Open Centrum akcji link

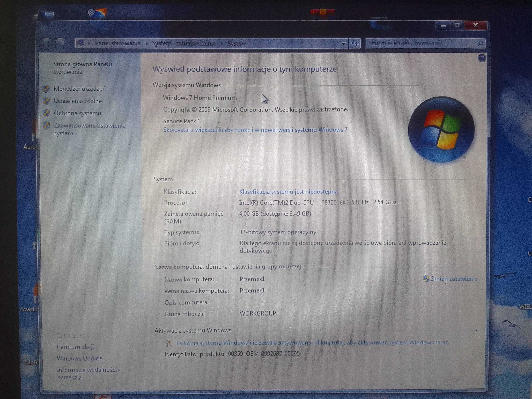(75, 347)
